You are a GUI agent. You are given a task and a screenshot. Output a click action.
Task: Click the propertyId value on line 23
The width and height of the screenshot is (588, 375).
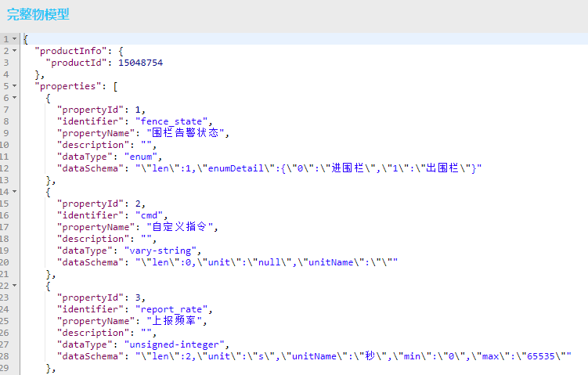[x=138, y=297]
